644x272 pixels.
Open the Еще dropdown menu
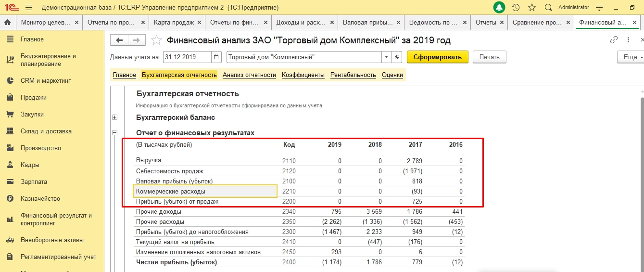coord(630,57)
